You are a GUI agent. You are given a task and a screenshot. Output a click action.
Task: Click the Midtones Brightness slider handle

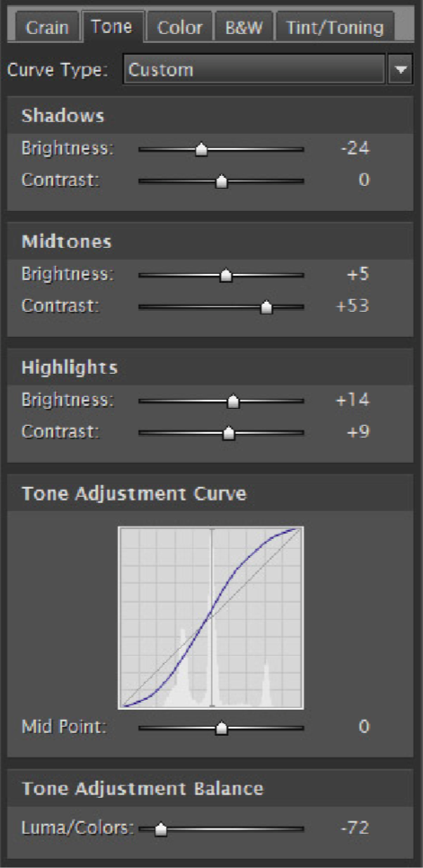click(225, 275)
